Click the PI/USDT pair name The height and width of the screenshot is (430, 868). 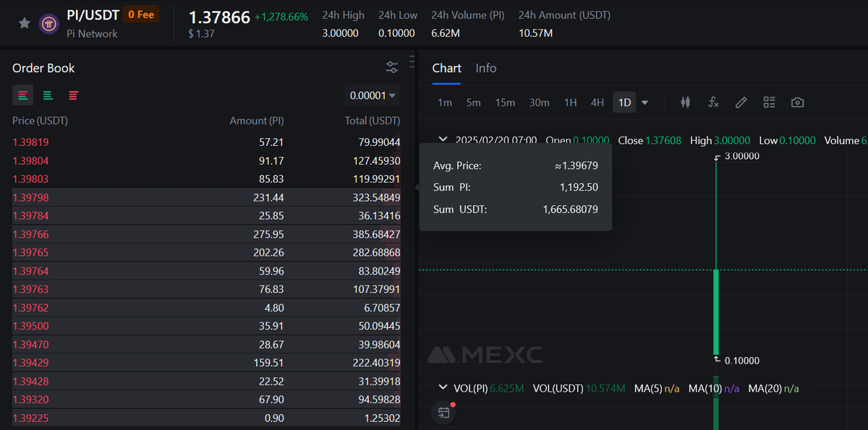(x=93, y=15)
